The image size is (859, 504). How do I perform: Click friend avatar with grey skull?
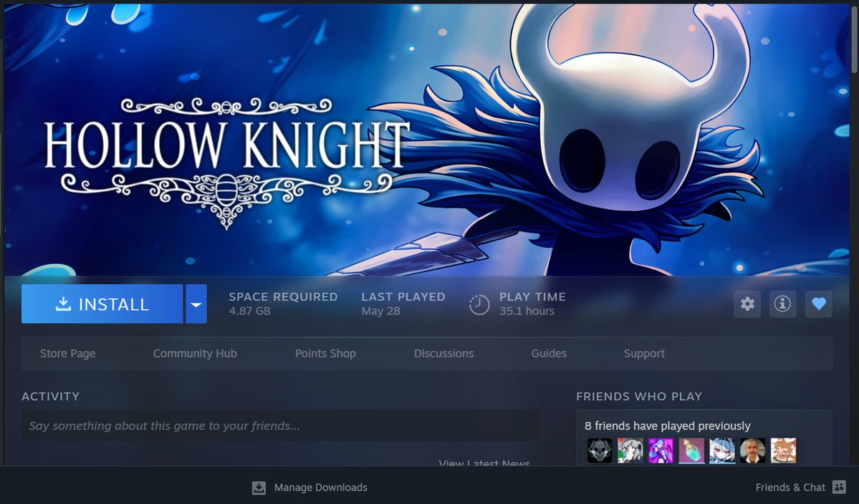[x=600, y=451]
